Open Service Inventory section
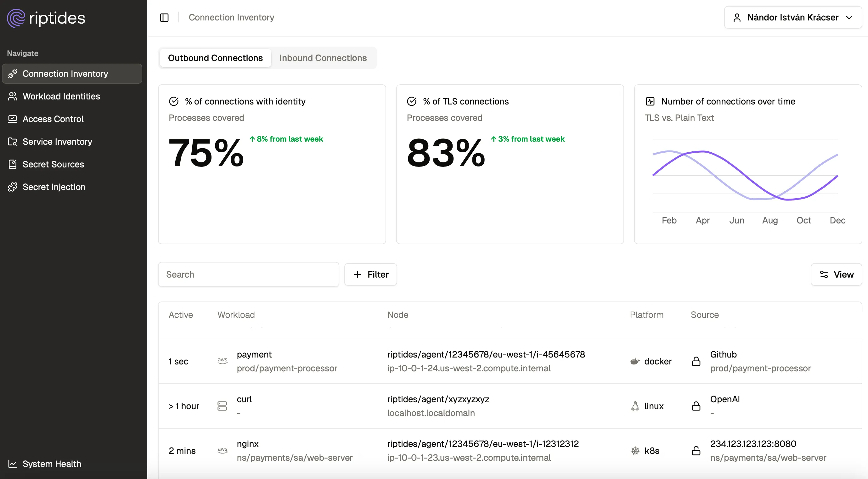This screenshot has width=868, height=479. coord(57,142)
